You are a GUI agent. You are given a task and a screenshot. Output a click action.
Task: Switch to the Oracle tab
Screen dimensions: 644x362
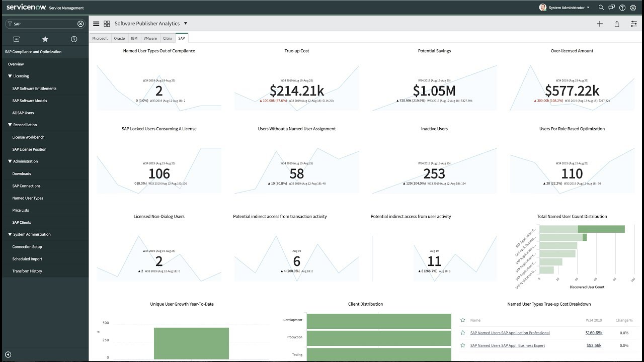(119, 38)
